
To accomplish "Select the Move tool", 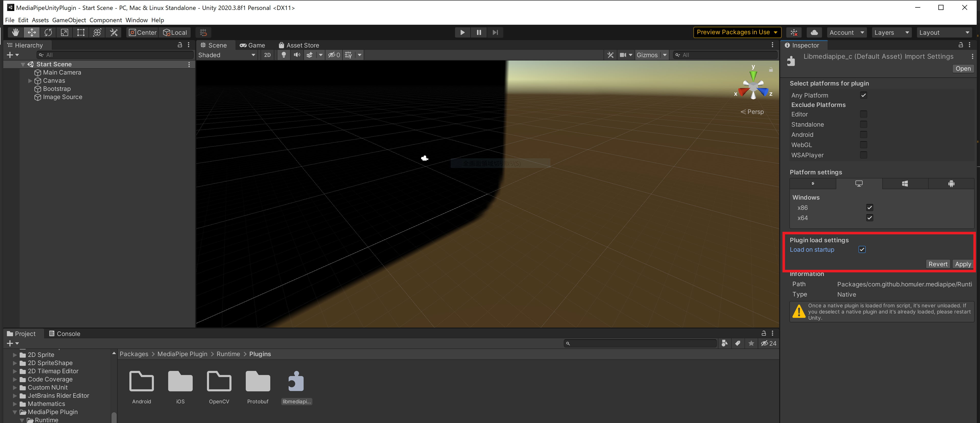I will (x=32, y=32).
